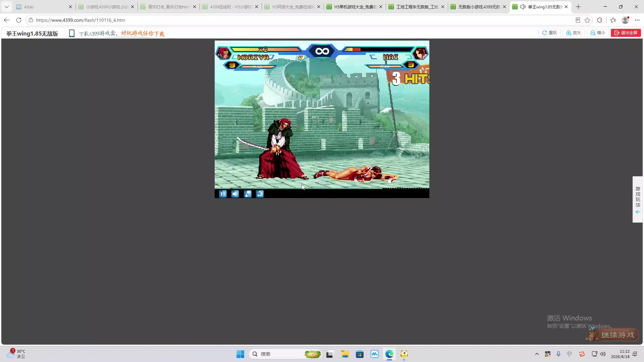This screenshot has width=644, height=362.
Task: Switch to the 小游戏,4399小游戏 tab
Action: (106, 7)
